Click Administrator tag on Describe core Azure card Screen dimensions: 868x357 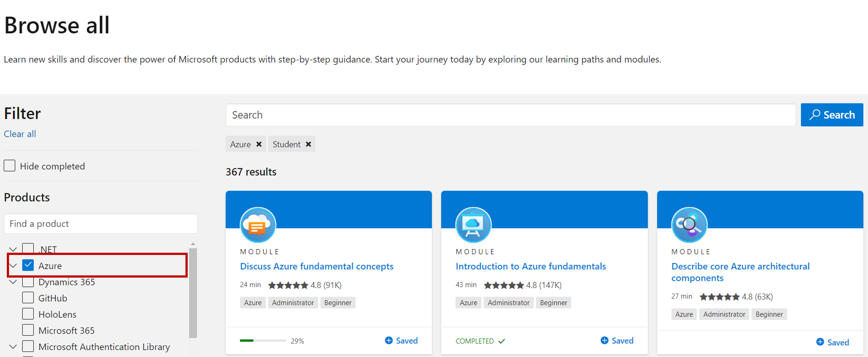[x=724, y=314]
